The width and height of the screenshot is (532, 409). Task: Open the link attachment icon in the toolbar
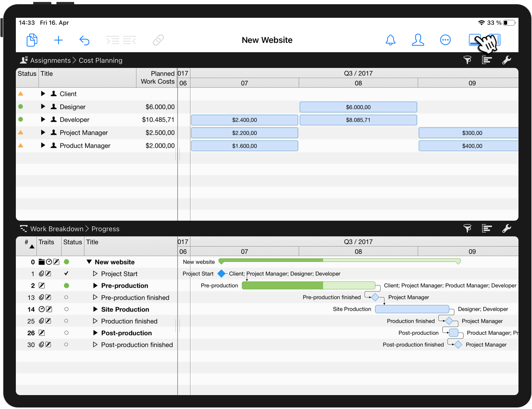tap(158, 40)
